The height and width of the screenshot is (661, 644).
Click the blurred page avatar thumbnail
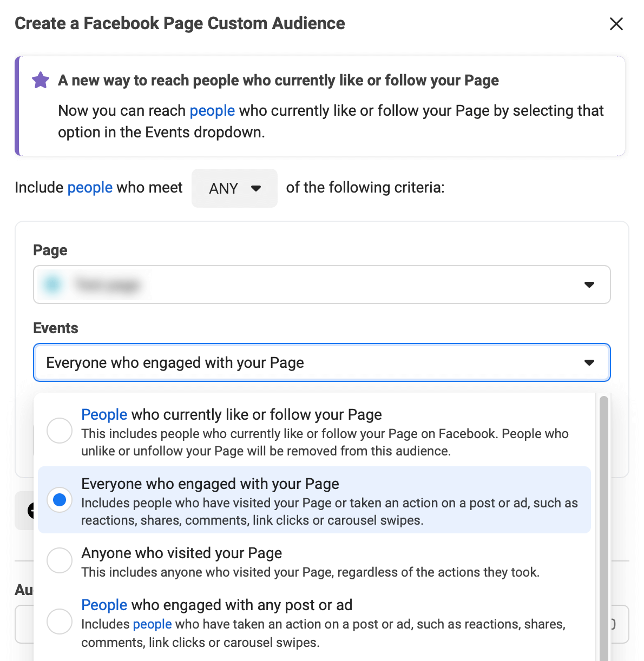click(53, 285)
